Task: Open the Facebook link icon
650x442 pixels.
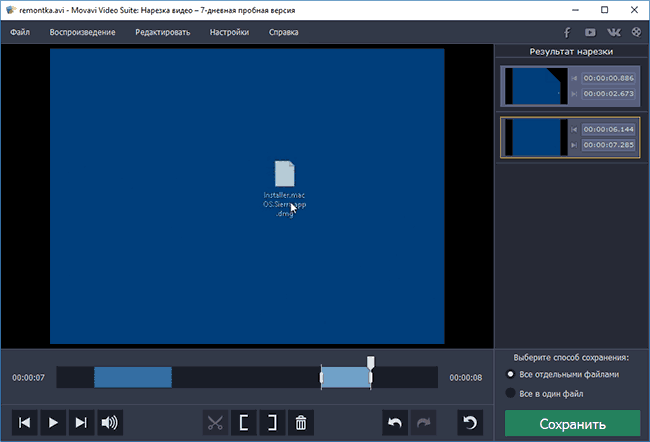Action: pyautogui.click(x=568, y=32)
